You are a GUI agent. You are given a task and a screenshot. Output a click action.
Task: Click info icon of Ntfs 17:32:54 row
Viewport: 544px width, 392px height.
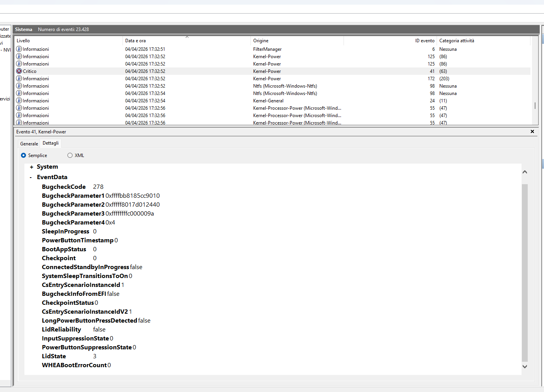[x=19, y=93]
